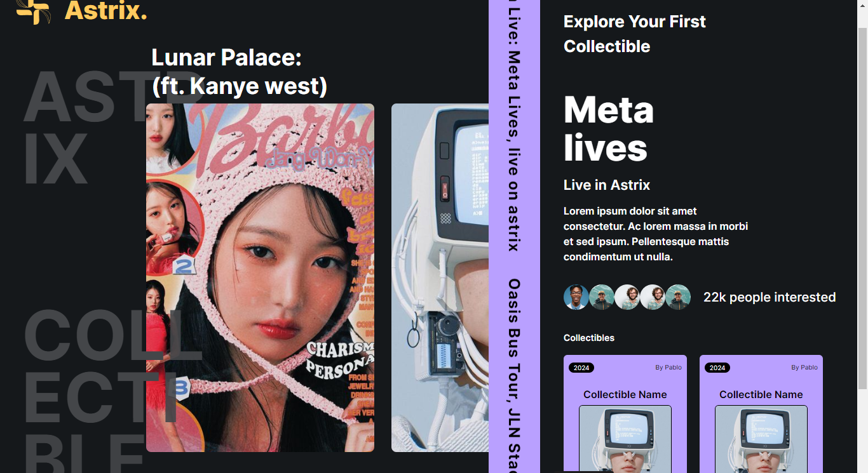The height and width of the screenshot is (473, 868).
Task: Click the Lunar Palace (ft. Kanye west) heading
Action: coord(240,72)
